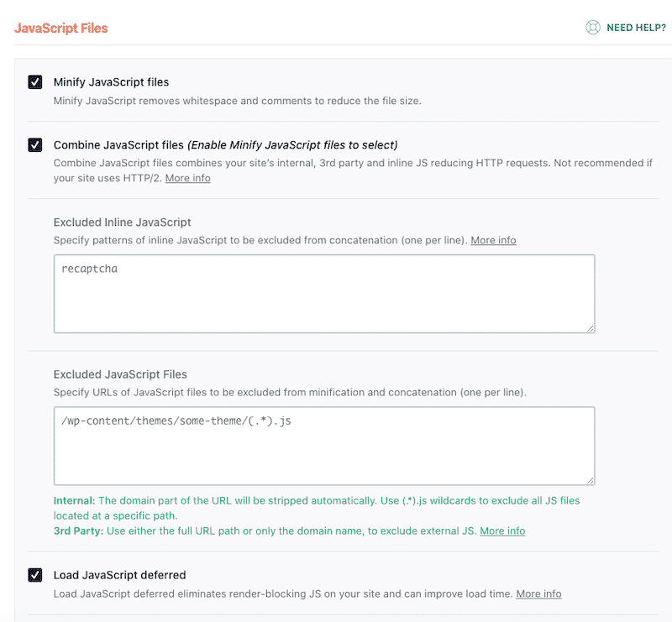Disable the Load JavaScript deferred checkbox
This screenshot has height=622, width=672.
click(35, 575)
